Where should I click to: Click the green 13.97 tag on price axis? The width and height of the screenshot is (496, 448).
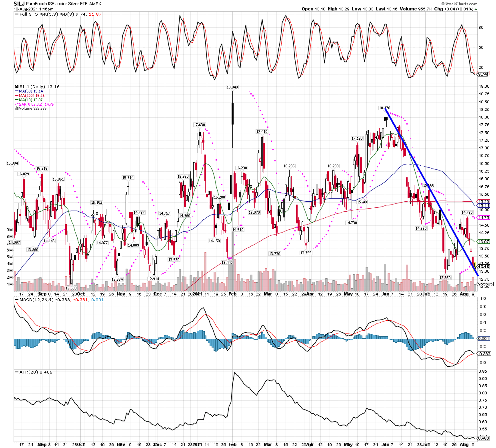[x=484, y=242]
